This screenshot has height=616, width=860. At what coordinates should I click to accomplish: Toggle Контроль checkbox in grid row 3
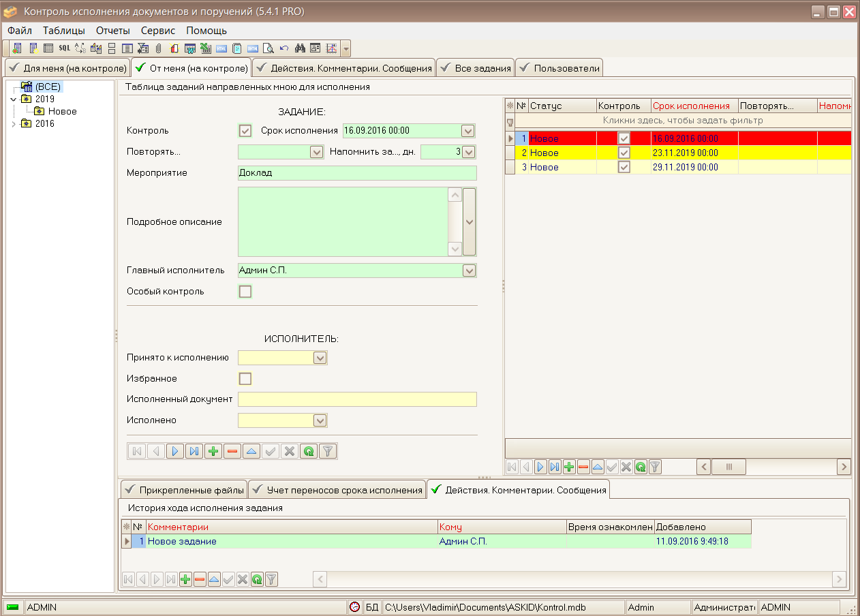[x=624, y=167]
